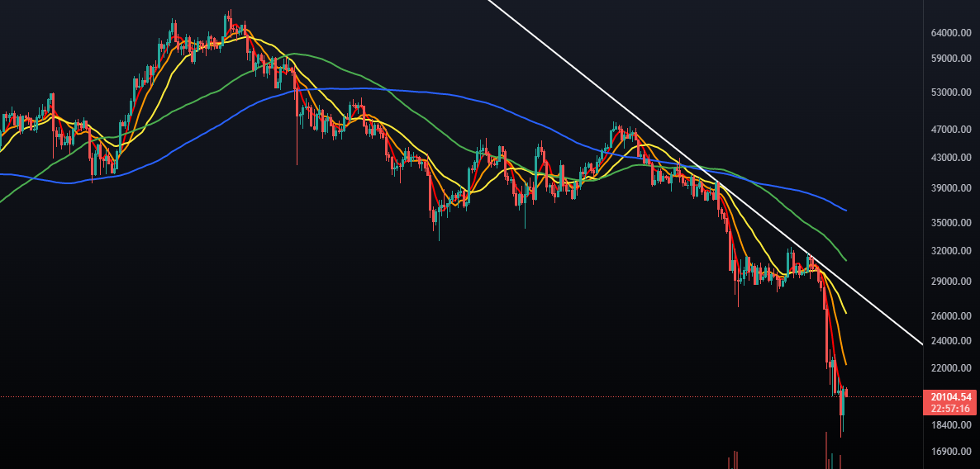Click the 29000.00 price axis label

949,282
